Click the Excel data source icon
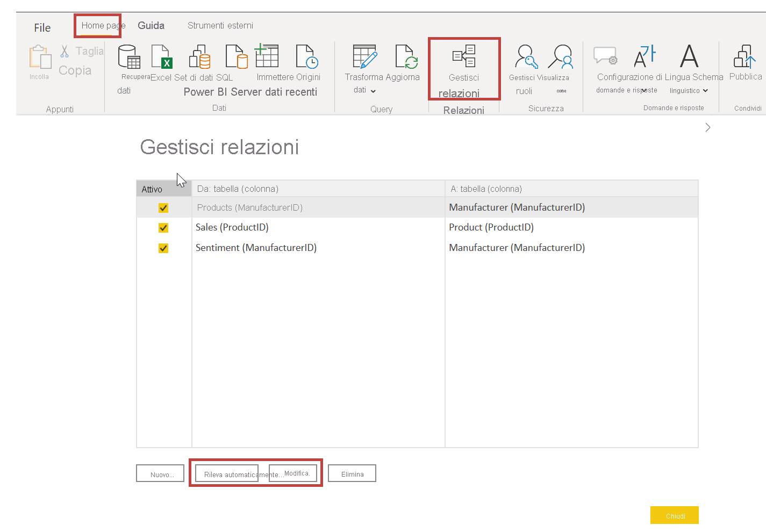Viewport: 766px width, 532px height. pyautogui.click(x=161, y=57)
